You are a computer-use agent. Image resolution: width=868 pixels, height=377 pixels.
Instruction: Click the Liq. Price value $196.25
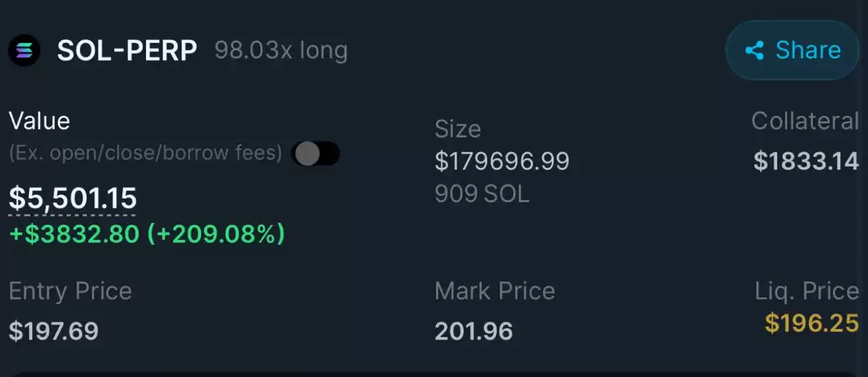812,323
